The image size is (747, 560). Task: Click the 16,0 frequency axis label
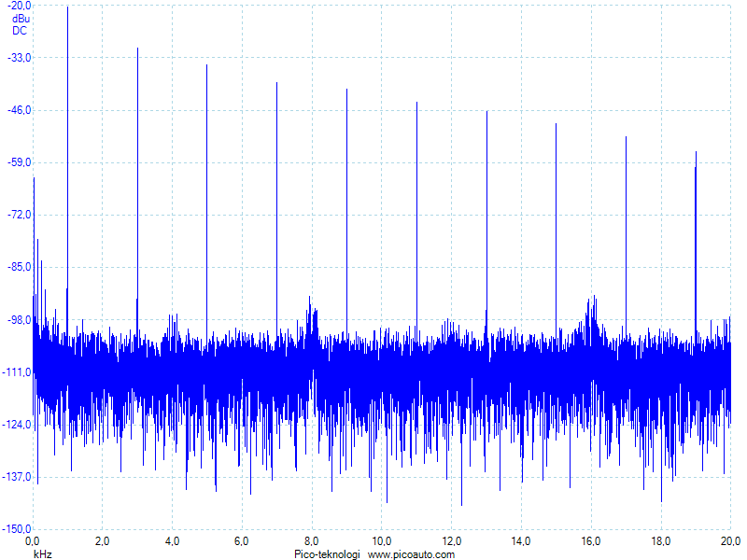(591, 541)
